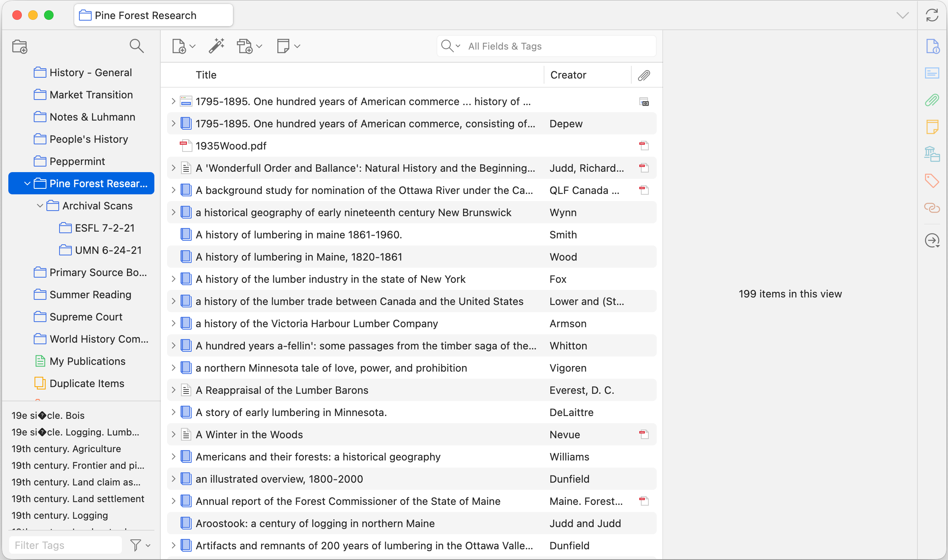Open the Duplicate Items view

[87, 384]
